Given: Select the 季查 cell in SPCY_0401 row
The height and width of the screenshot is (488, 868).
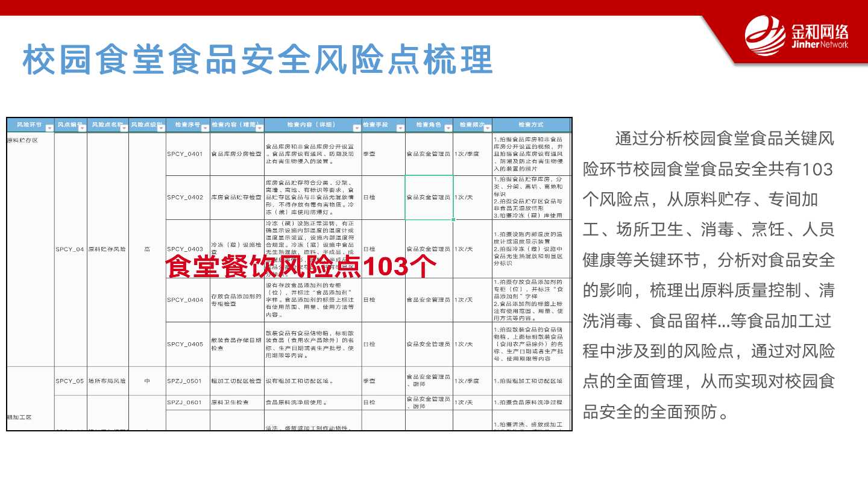Looking at the screenshot, I should 383,154.
